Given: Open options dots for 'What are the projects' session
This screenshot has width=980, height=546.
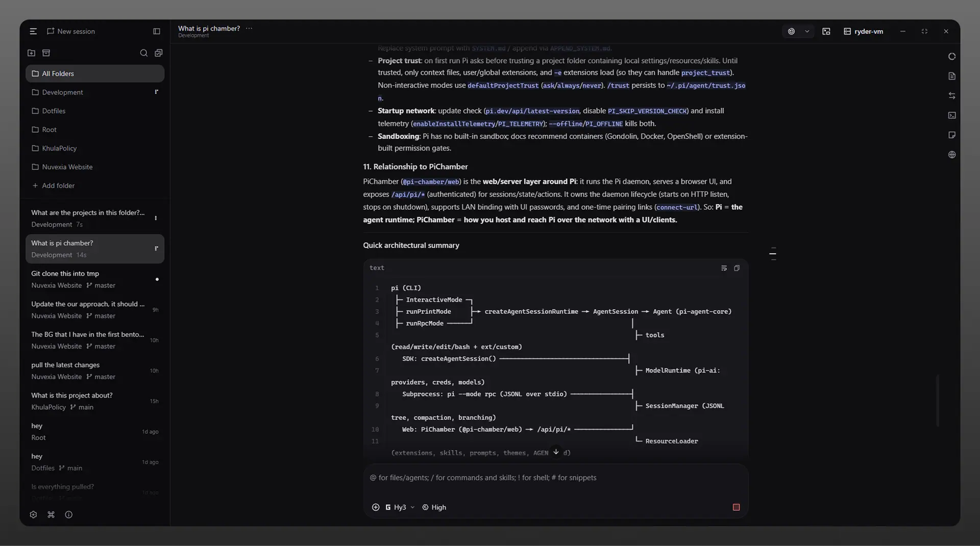Looking at the screenshot, I should tap(156, 218).
